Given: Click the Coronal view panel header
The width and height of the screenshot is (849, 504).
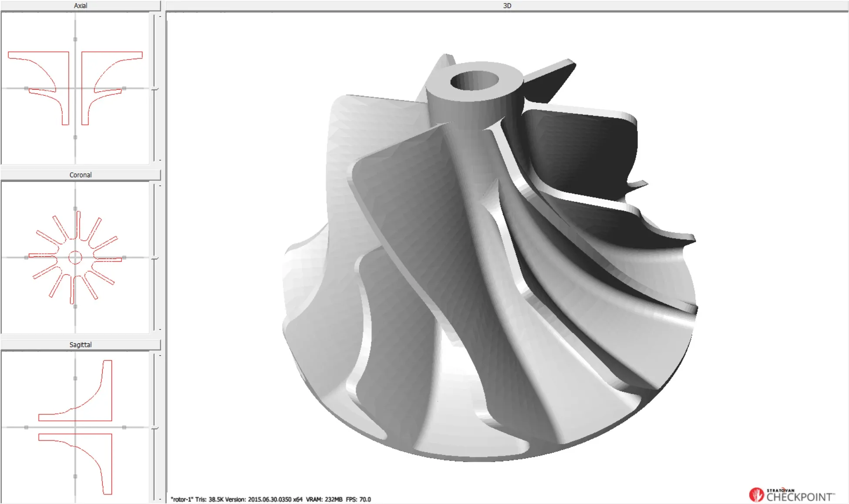Looking at the screenshot, I should 81,175.
